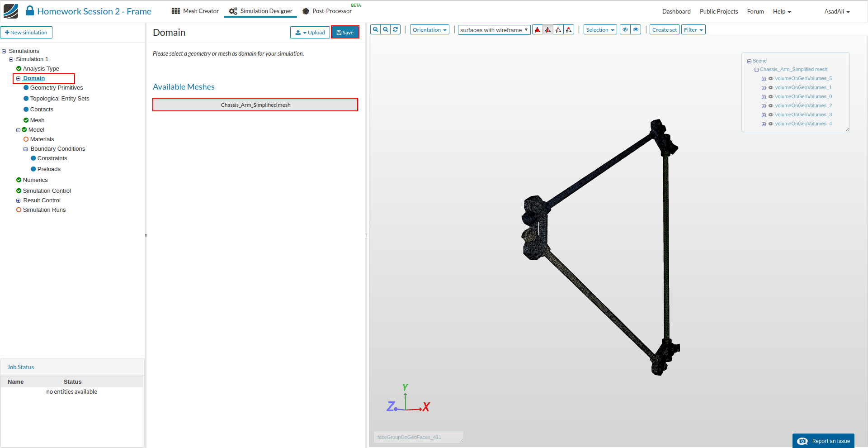
Task: Click the Job Status panel header
Action: tap(72, 367)
